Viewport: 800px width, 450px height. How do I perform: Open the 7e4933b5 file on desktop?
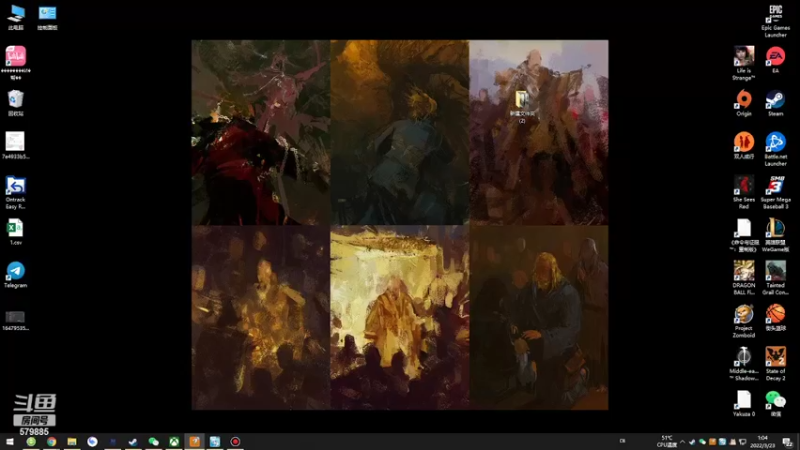[16, 145]
